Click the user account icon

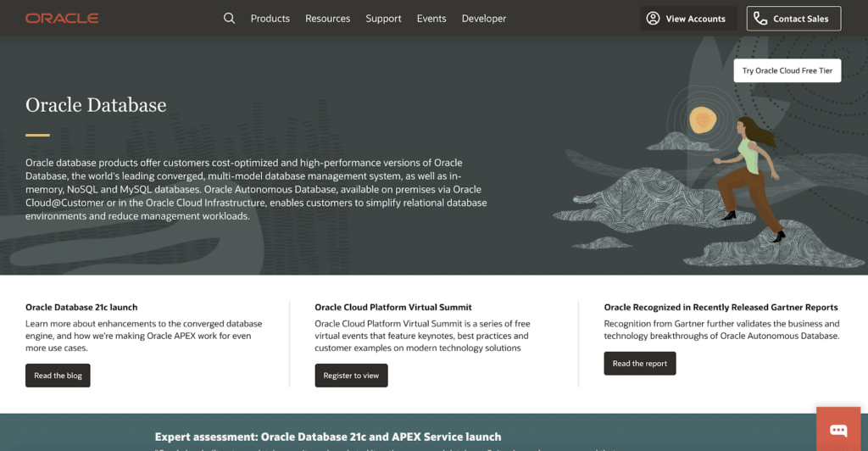[x=653, y=19]
